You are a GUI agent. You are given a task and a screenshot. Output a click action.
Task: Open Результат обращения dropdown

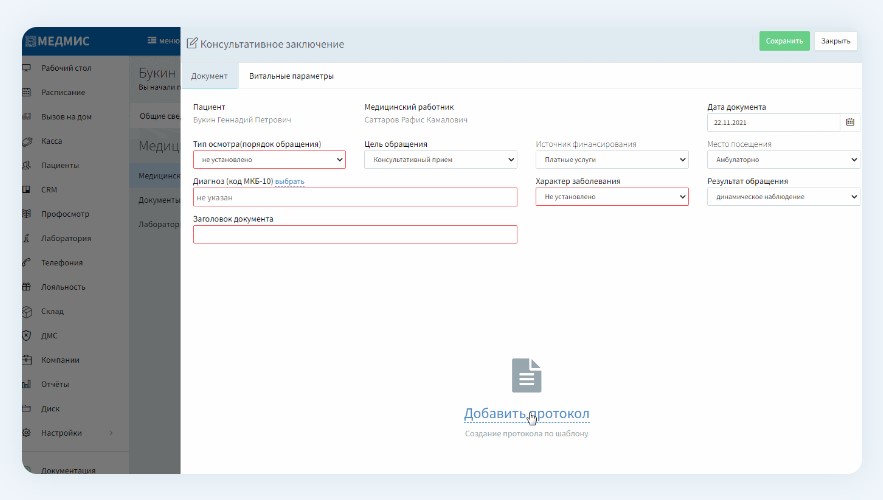783,197
